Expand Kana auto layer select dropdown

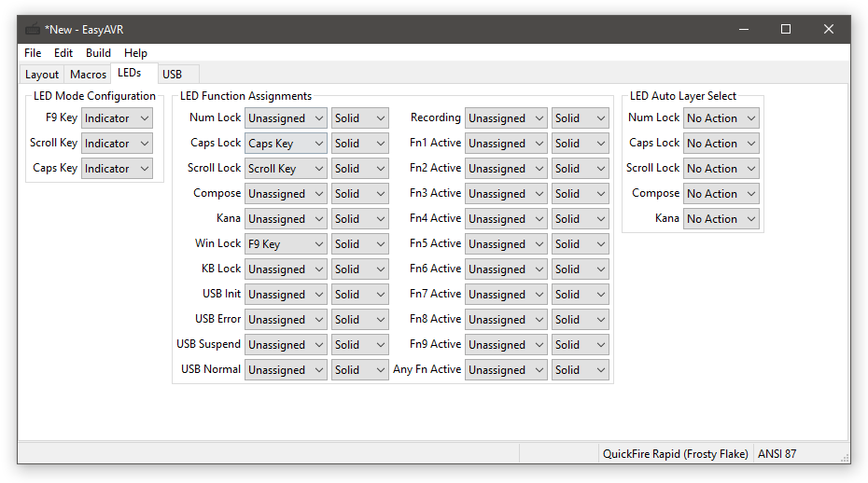[x=721, y=219]
